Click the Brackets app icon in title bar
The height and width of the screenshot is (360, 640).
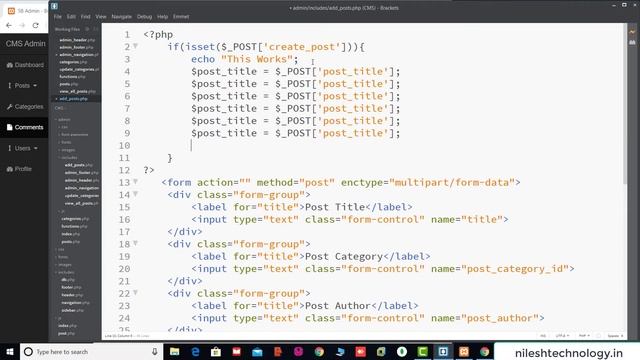tap(54, 6)
